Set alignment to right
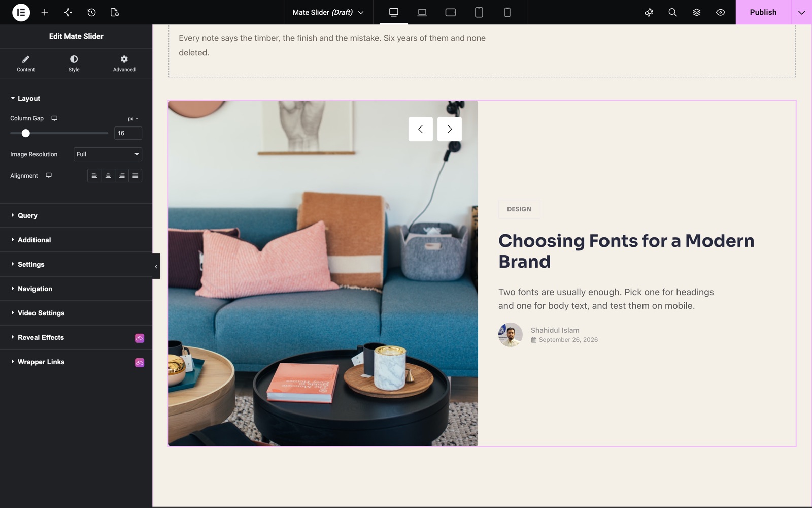Viewport: 812px width, 508px height. tap(122, 176)
